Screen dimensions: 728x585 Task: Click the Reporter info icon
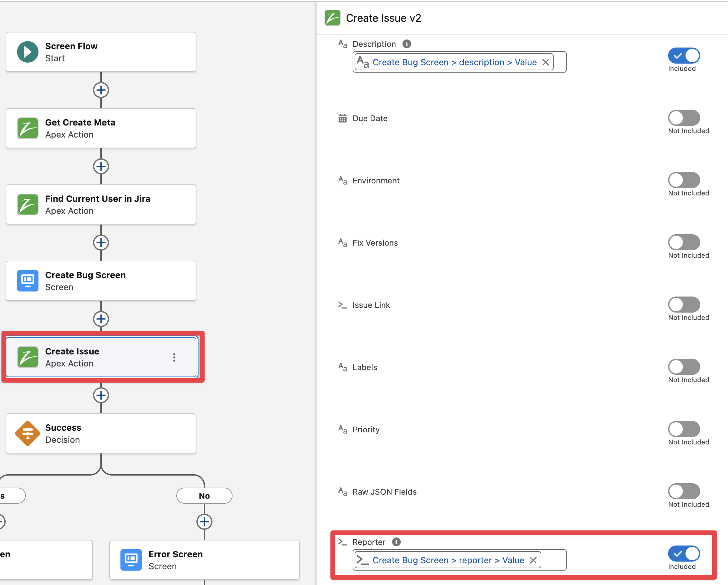396,542
